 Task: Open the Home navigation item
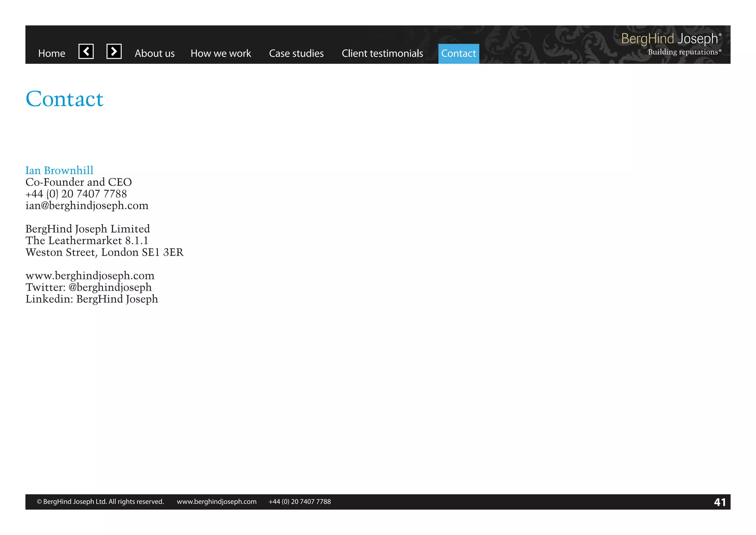52,54
